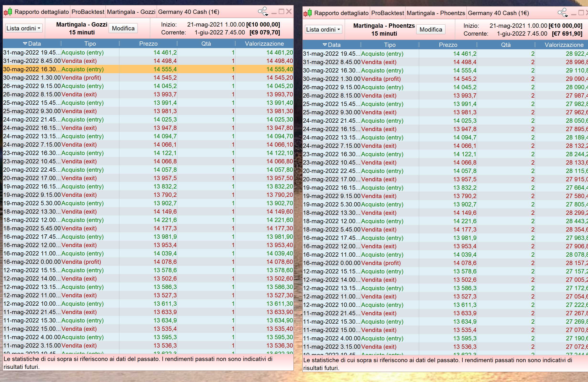588x382 pixels.
Task: Click Prezzo column header in Phoentzs table
Action: [x=448, y=45]
